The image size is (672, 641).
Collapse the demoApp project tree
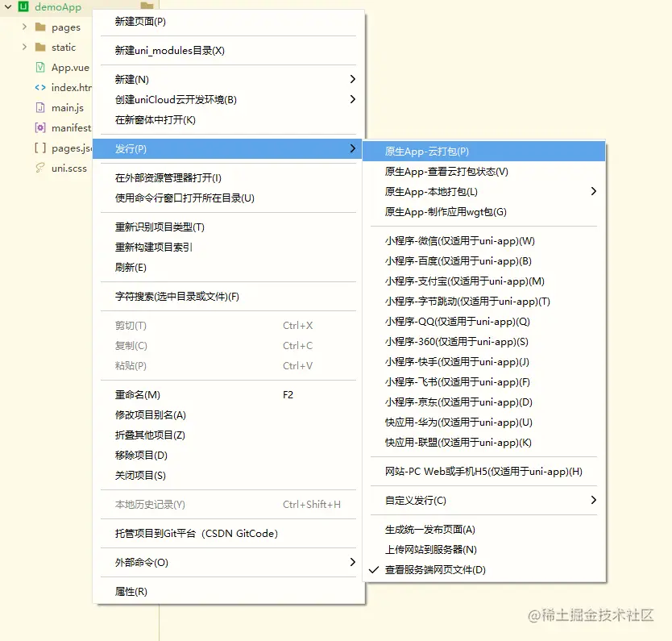click(8, 7)
